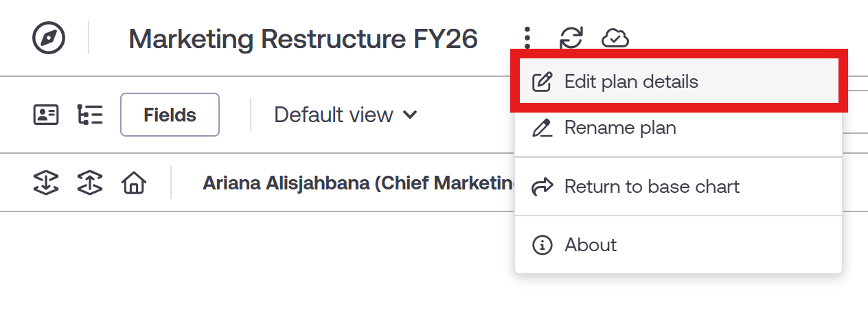Go to the home chart root icon

click(134, 183)
